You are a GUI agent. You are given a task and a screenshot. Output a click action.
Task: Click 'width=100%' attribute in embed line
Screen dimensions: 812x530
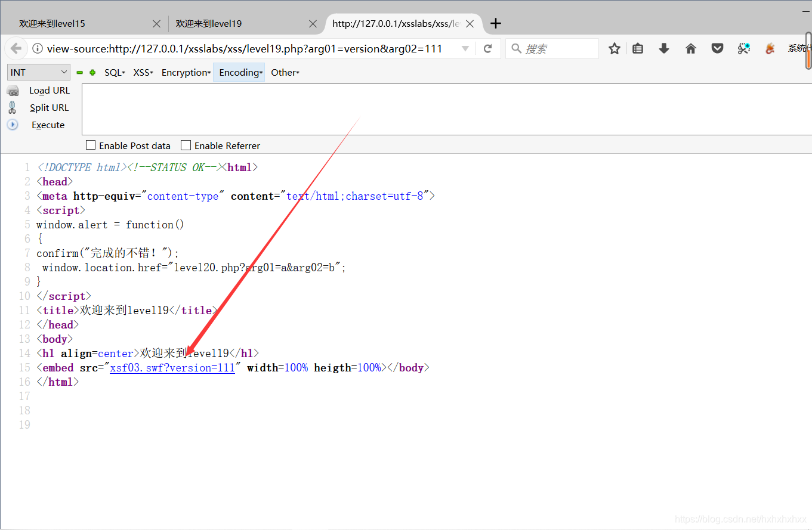coord(277,368)
